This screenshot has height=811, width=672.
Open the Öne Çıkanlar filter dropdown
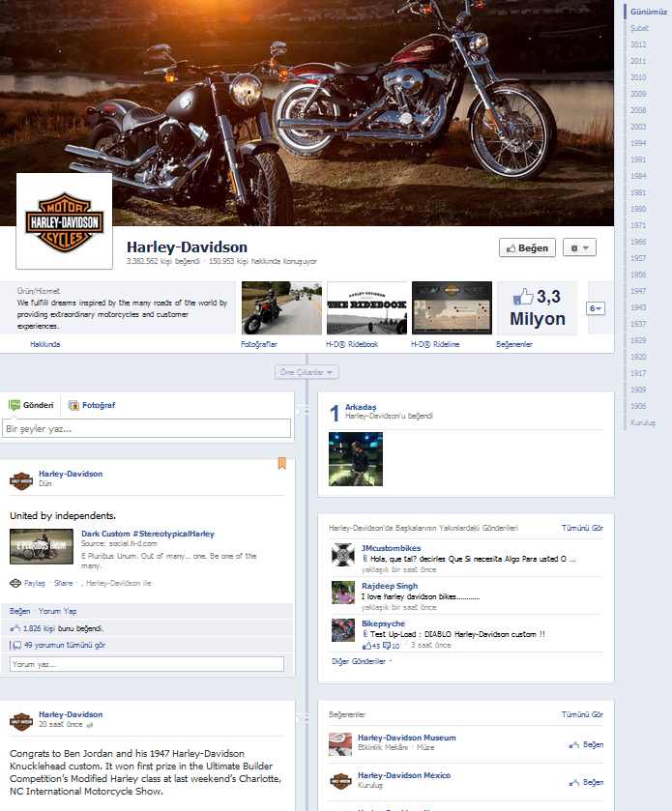point(307,372)
